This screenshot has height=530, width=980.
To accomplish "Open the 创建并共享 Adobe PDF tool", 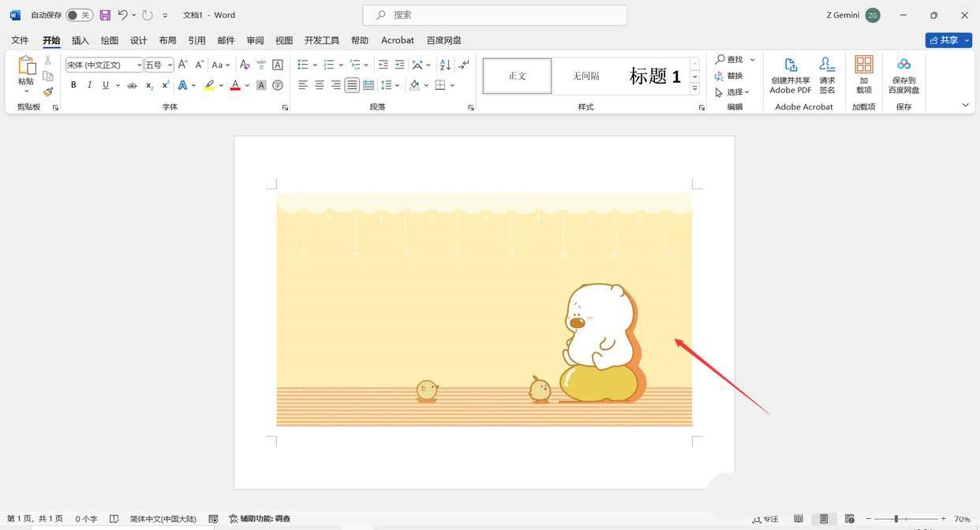I will coord(790,75).
